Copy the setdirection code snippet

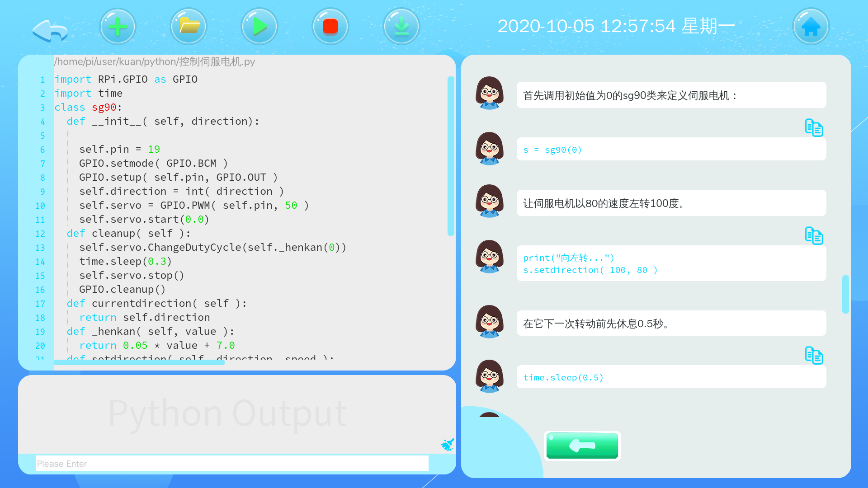[814, 236]
